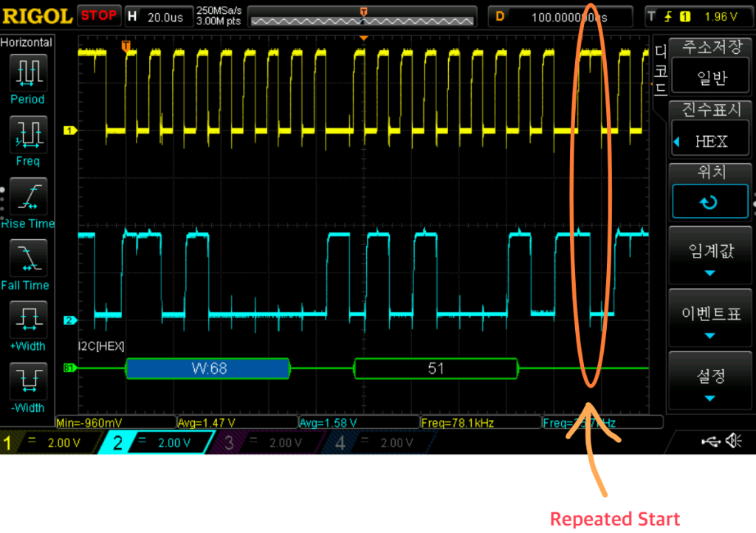Enable channel 3 at 2.00 V
Viewport: 756px width, 533px height.
point(268,442)
